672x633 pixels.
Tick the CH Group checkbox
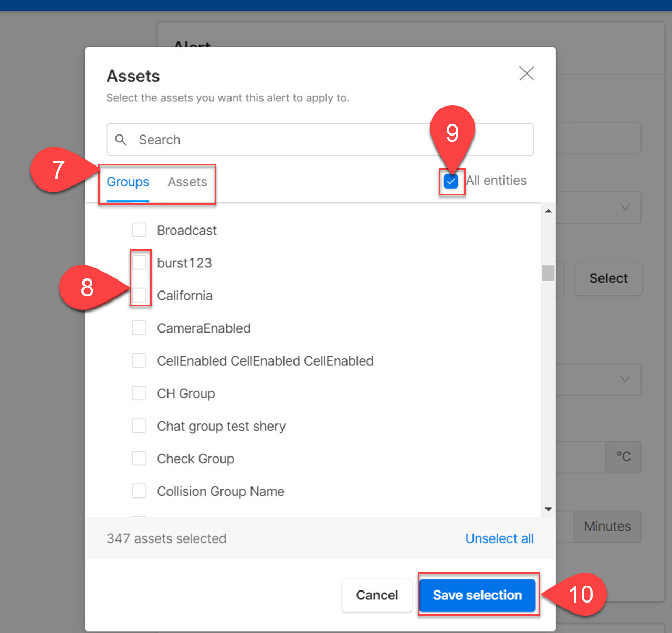[139, 393]
